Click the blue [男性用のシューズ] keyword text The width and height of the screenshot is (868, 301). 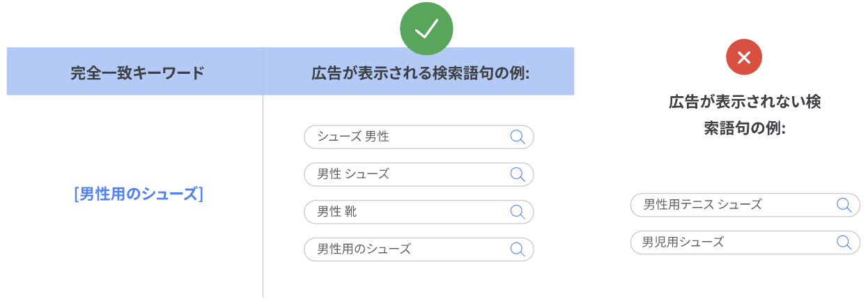[138, 194]
